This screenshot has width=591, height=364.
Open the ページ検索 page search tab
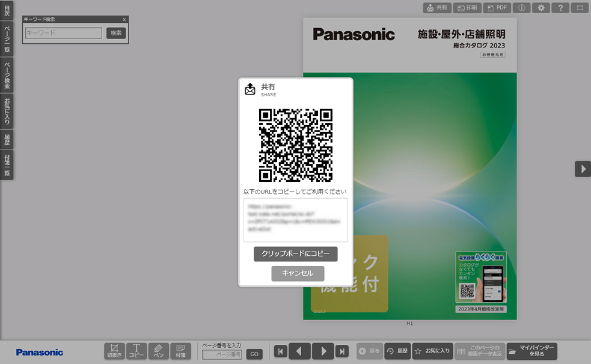(x=7, y=75)
